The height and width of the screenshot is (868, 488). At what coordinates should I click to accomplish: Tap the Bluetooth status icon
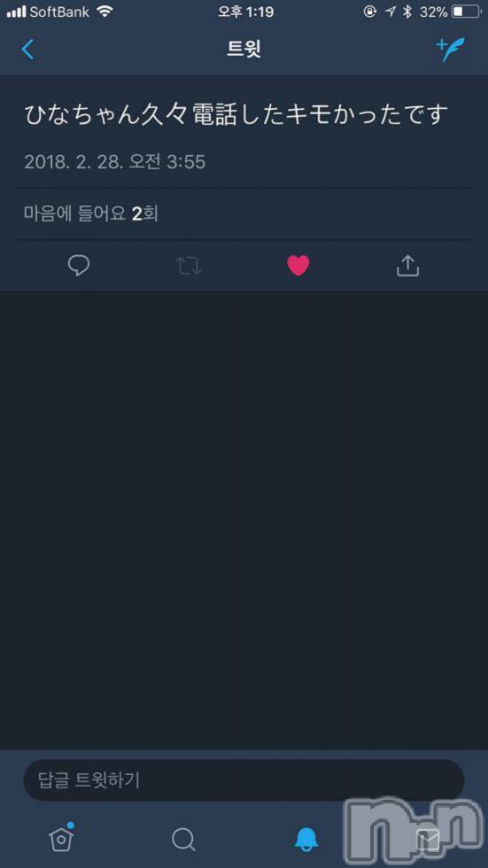[x=407, y=12]
